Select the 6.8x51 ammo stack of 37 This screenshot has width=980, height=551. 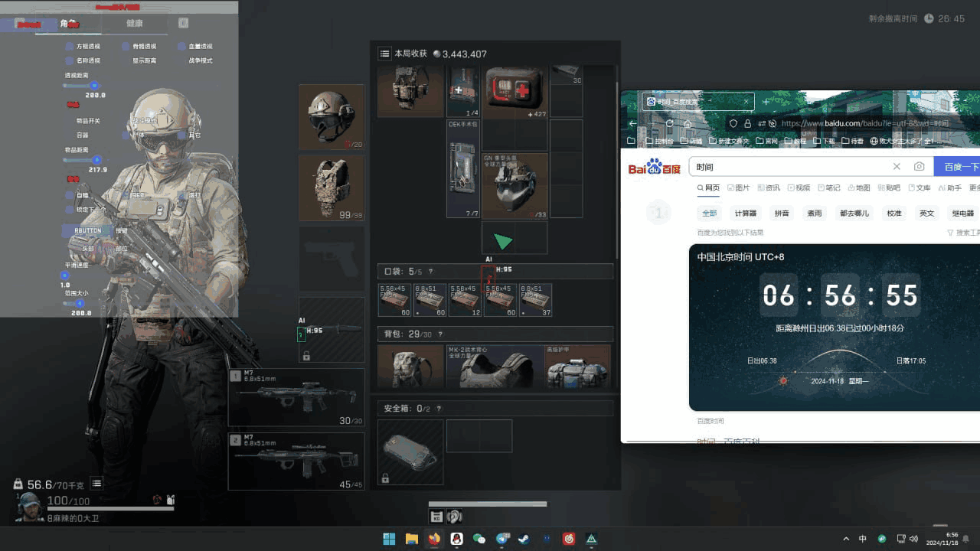[535, 300]
